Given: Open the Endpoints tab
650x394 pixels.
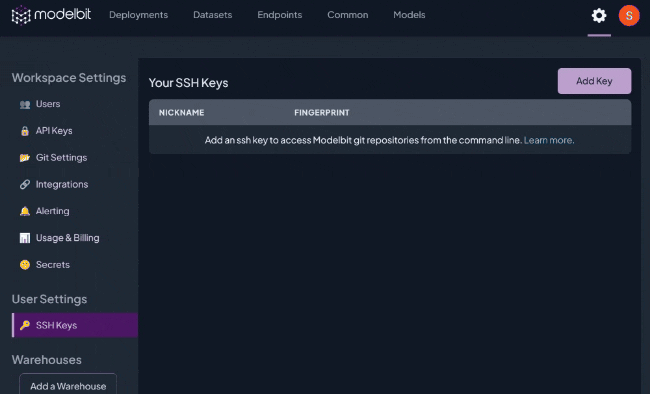Looking at the screenshot, I should 280,15.
